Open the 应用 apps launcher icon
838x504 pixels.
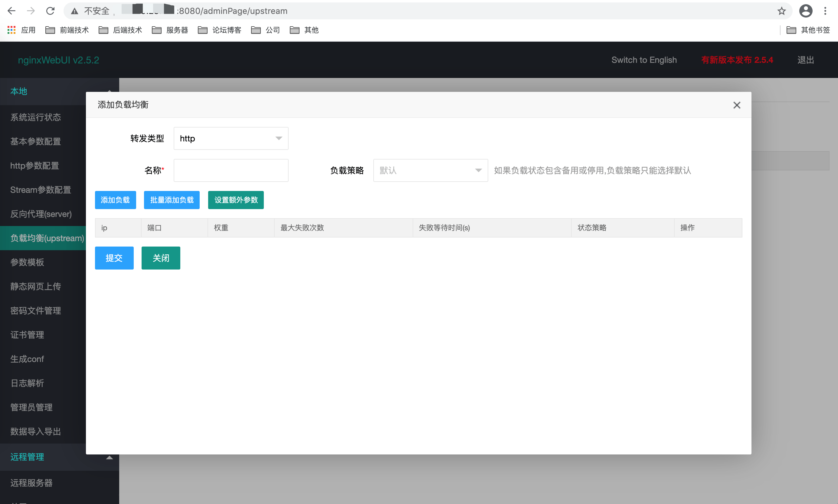(11, 30)
